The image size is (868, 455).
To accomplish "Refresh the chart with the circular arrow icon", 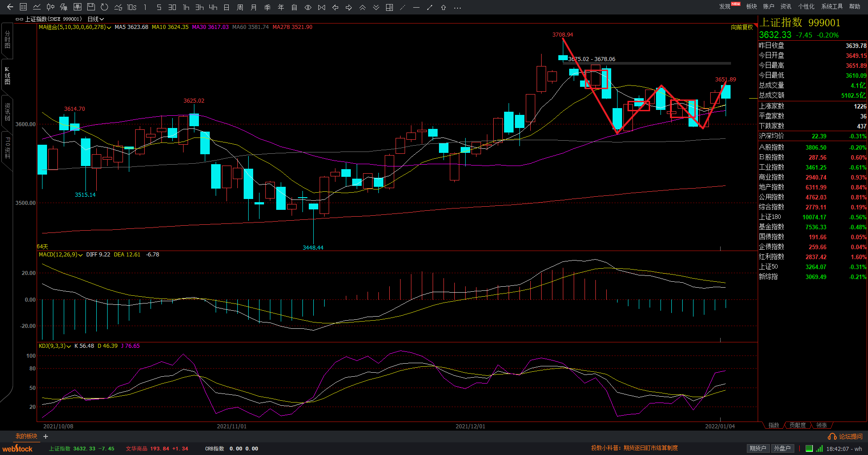I will coord(104,7).
